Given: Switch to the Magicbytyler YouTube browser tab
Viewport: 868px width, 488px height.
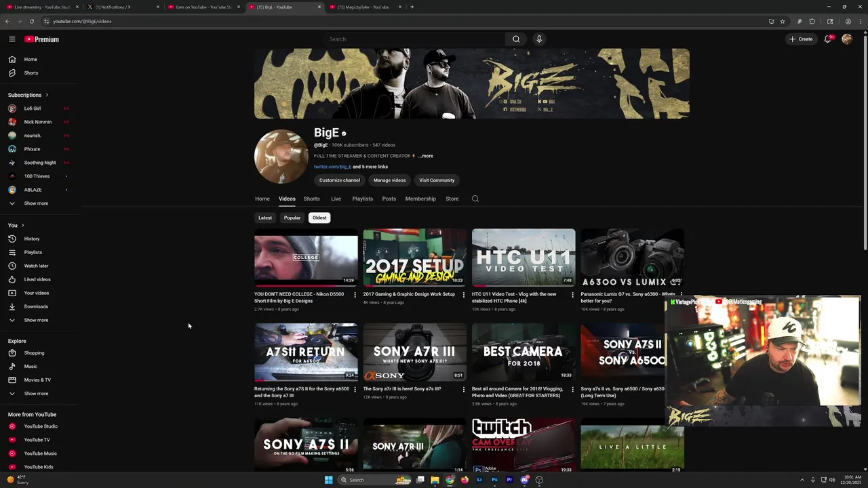Looking at the screenshot, I should [365, 7].
